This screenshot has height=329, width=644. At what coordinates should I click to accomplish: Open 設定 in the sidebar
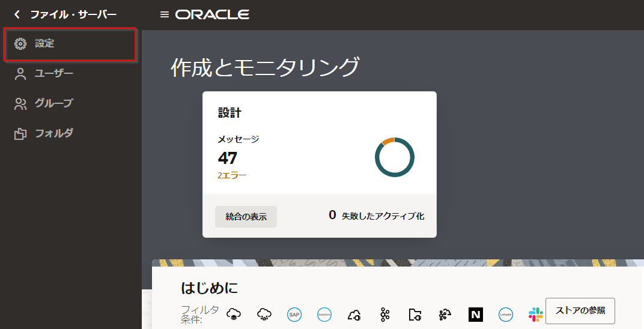click(x=44, y=44)
